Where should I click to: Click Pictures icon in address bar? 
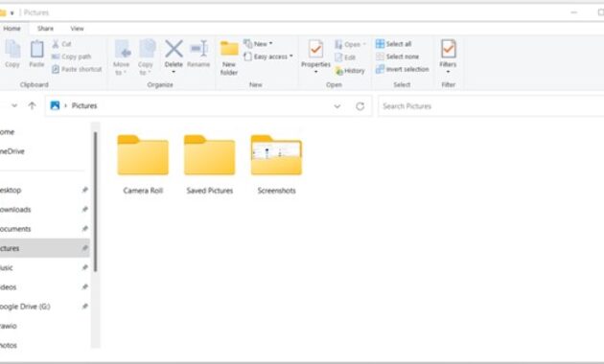click(x=55, y=105)
